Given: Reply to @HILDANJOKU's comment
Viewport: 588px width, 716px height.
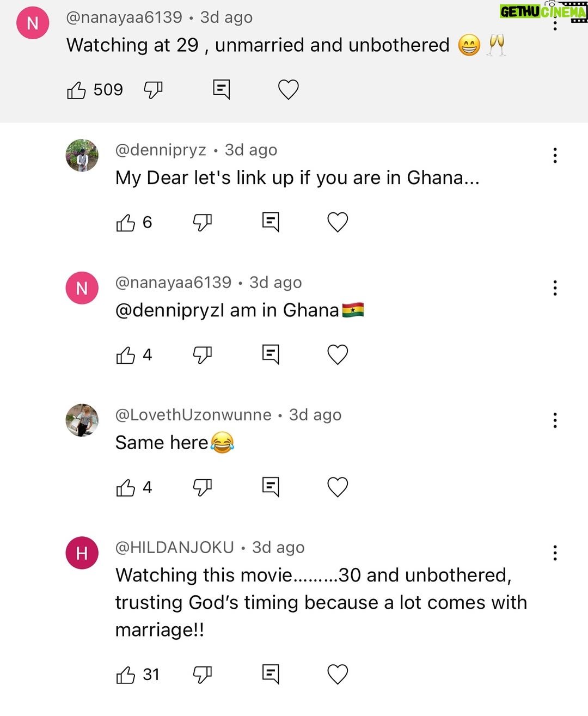Looking at the screenshot, I should pyautogui.click(x=271, y=675).
